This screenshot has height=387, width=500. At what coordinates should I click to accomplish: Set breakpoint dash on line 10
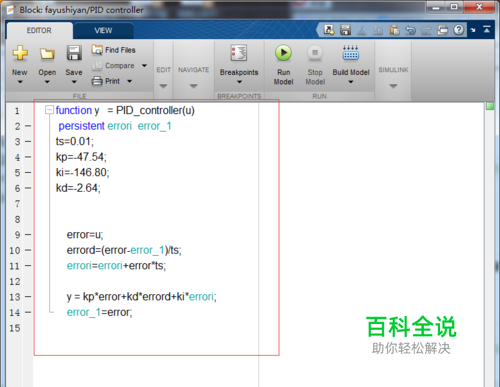(x=28, y=250)
